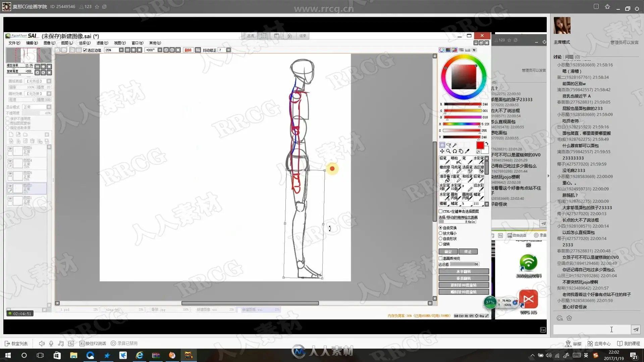Open the 混合模式 blend mode dropdown
644x362 pixels.
click(x=49, y=107)
